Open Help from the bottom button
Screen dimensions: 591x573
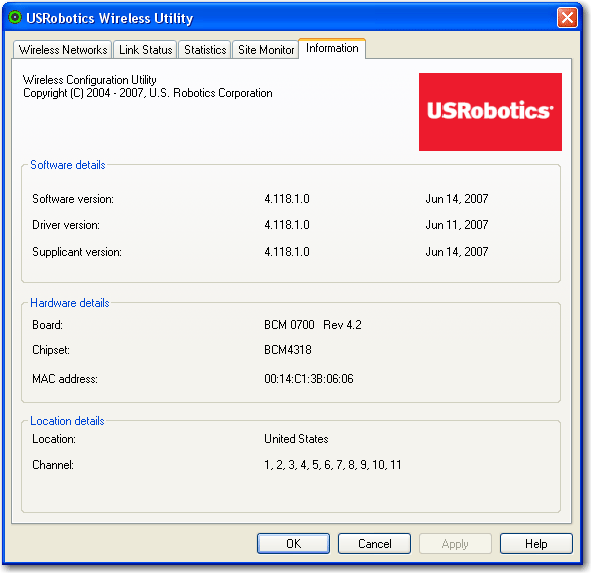[536, 543]
